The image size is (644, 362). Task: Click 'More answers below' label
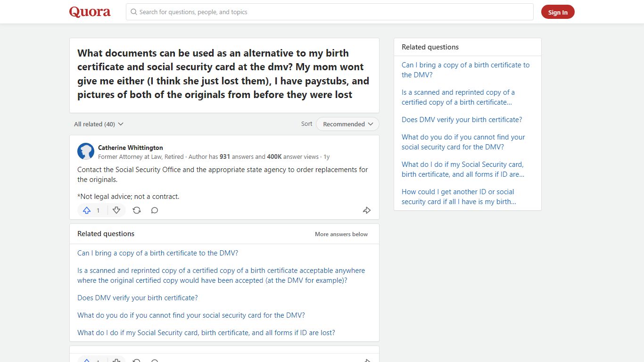[x=341, y=234]
